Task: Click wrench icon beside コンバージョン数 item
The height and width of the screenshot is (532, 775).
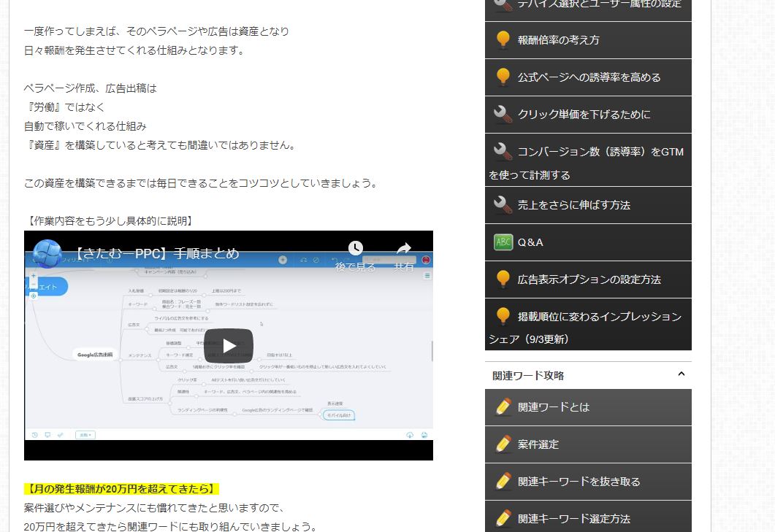Action: pyautogui.click(x=503, y=152)
